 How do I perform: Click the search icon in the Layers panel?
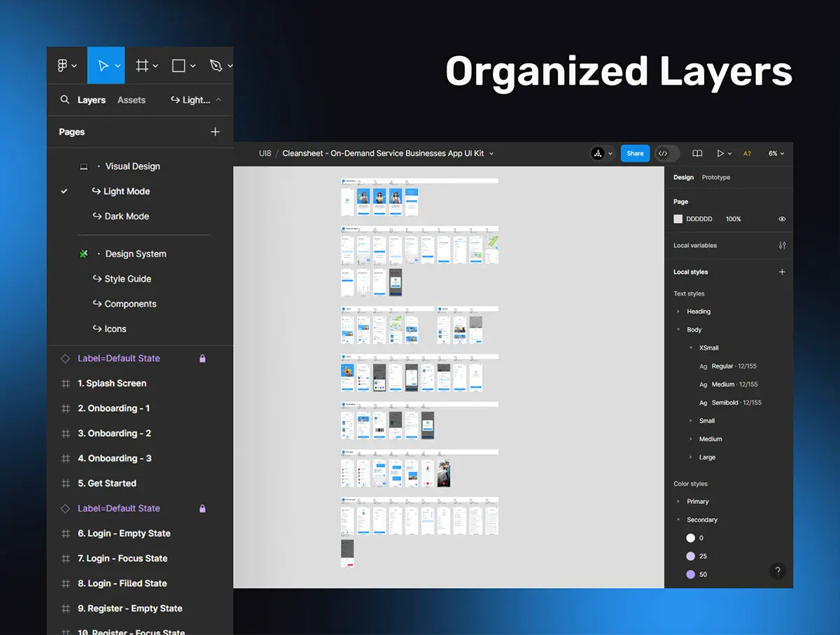point(65,100)
